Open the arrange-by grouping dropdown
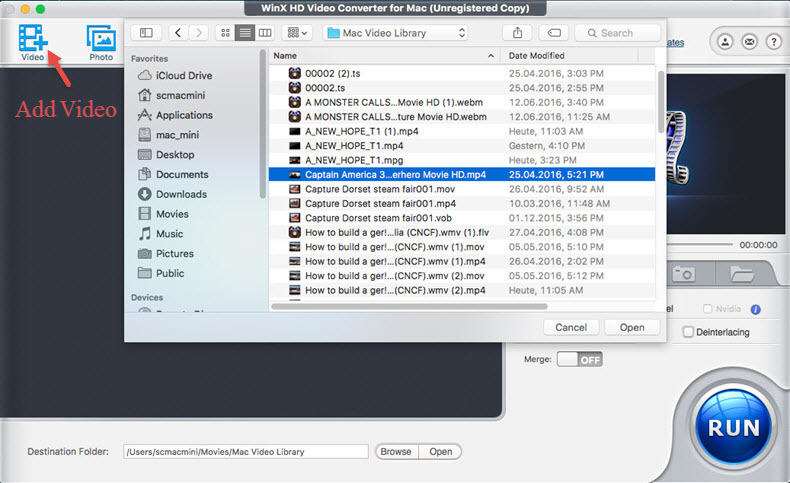The height and width of the screenshot is (483, 790). pos(297,33)
